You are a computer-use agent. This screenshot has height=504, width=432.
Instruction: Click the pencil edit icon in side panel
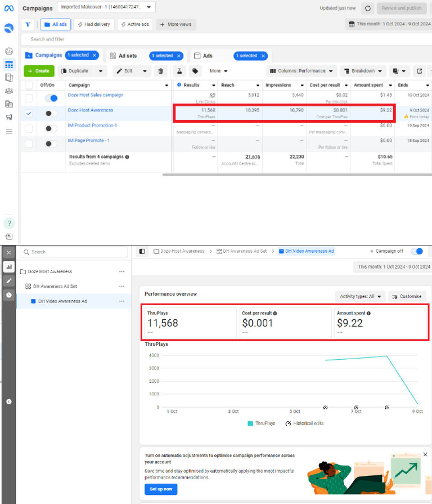9,280
